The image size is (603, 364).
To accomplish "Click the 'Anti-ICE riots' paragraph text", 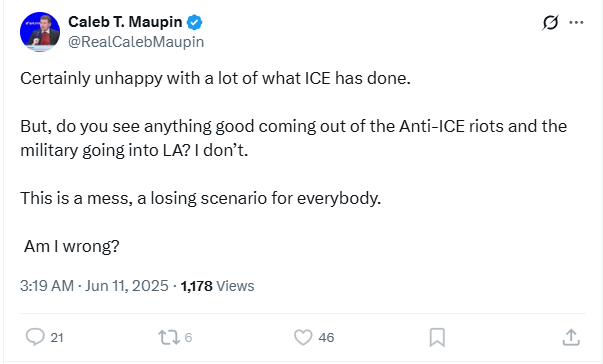I will point(293,138).
